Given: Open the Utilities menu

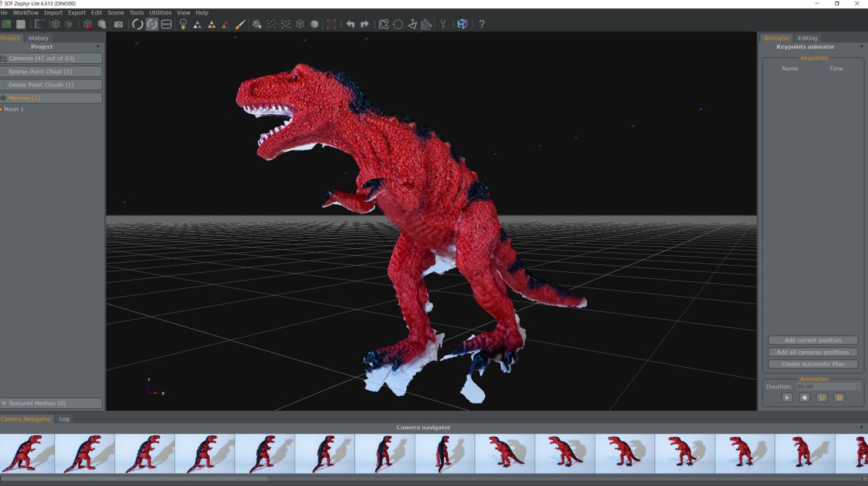Looking at the screenshot, I should pos(160,12).
